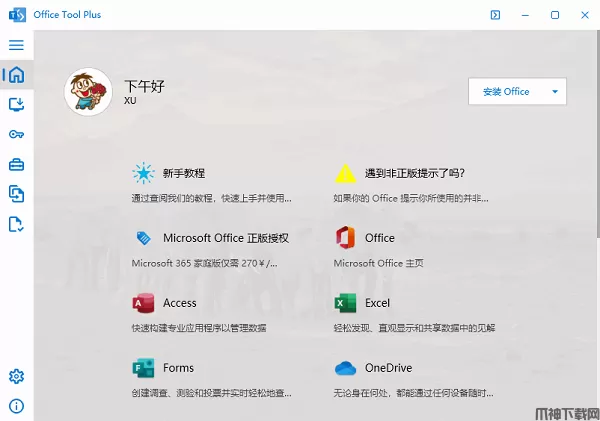Maximize the Office Tool Plus window
Viewport: 600px width, 421px height.
pyautogui.click(x=555, y=15)
